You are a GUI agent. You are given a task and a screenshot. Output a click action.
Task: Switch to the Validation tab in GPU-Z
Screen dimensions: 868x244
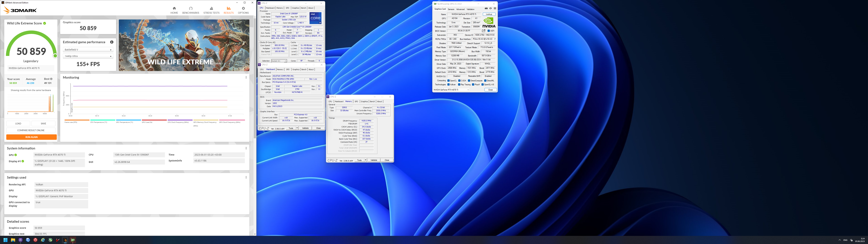coord(470,9)
